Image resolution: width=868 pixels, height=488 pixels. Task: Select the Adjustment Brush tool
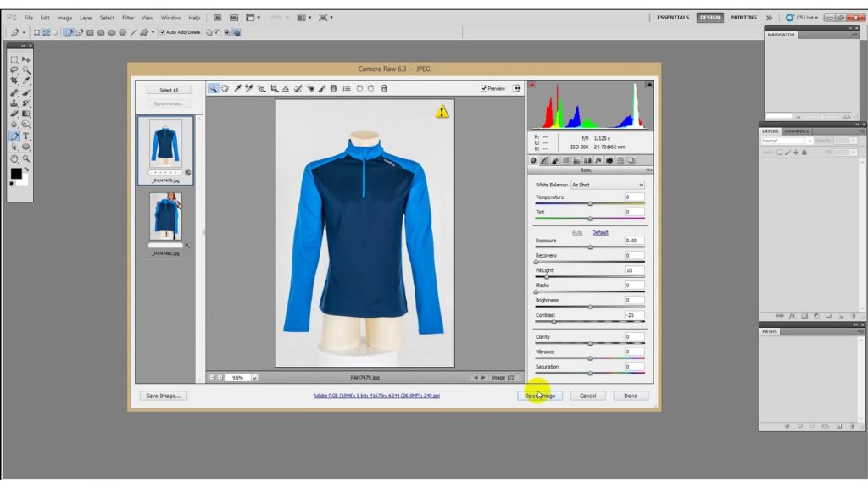321,88
